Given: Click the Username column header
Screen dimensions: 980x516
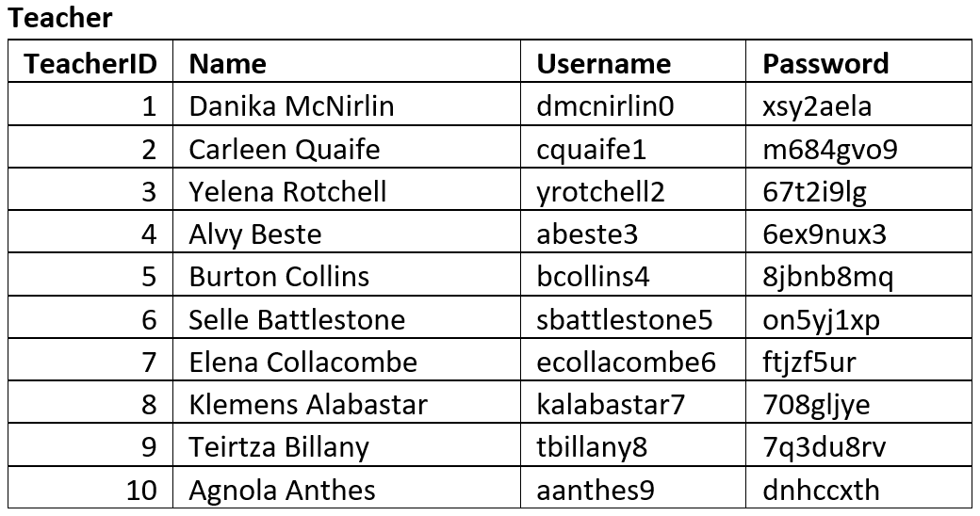Looking at the screenshot, I should click(x=604, y=64).
